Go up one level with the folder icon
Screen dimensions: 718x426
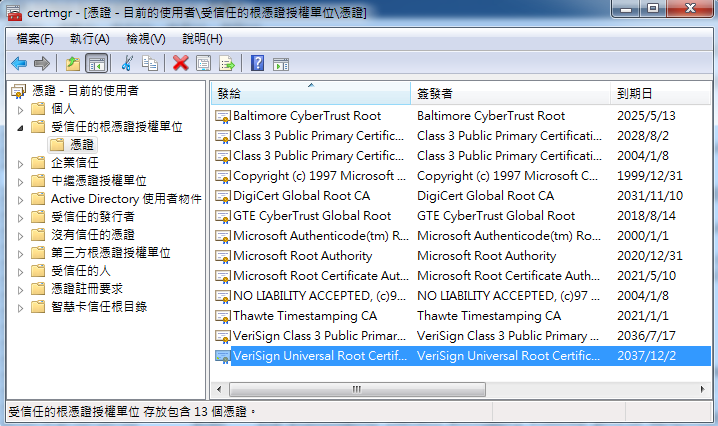click(x=73, y=63)
